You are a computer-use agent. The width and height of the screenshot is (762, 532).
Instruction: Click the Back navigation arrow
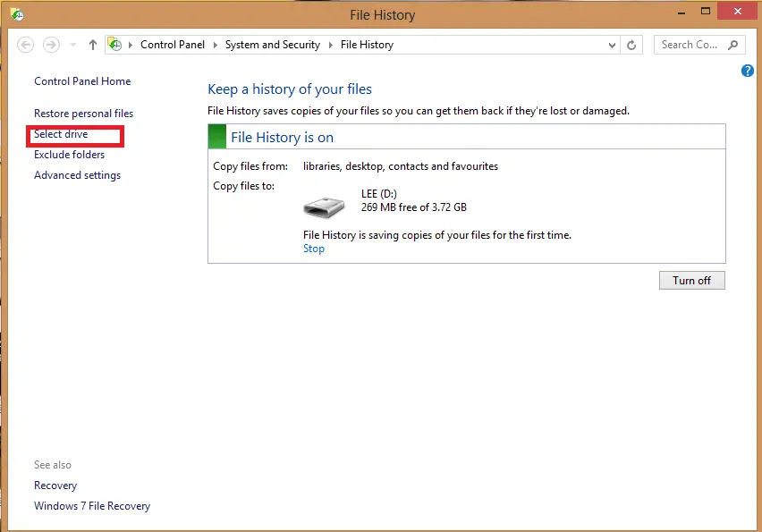point(25,45)
